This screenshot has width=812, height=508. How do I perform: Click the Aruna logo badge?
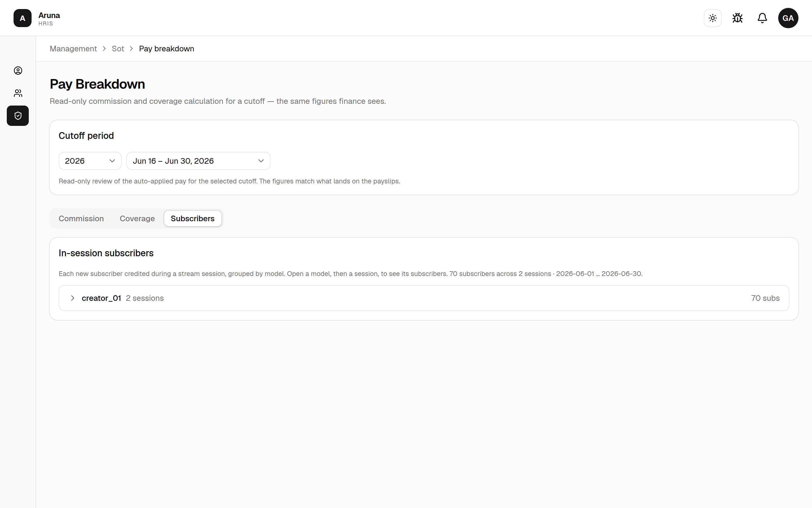pos(23,18)
